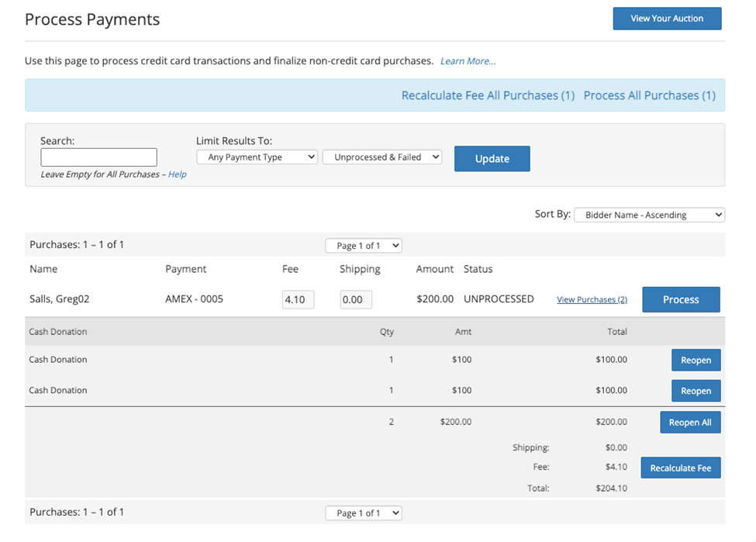Click the UNPROCESSED status text
This screenshot has height=542, width=756.
coord(499,299)
